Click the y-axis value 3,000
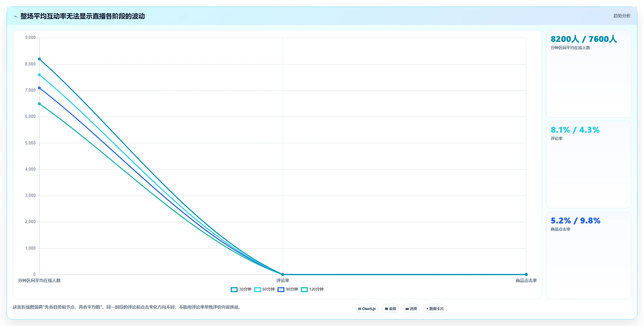This screenshot has height=326, width=644. pos(30,196)
